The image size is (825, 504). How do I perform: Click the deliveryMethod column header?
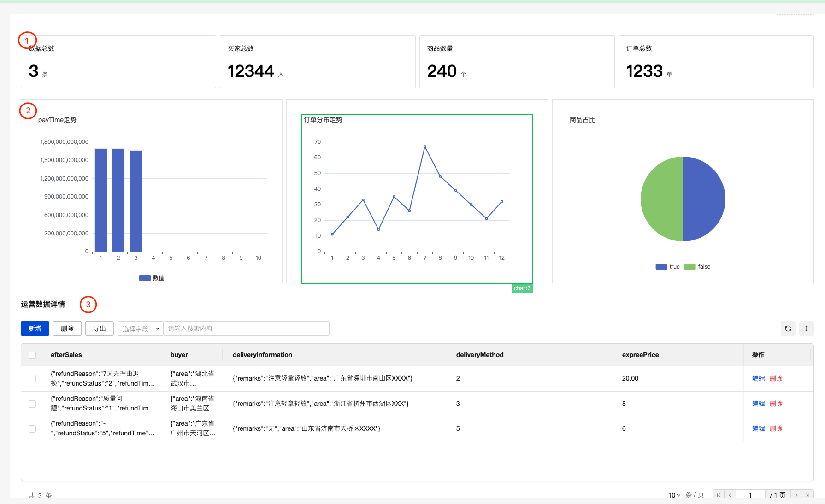coord(480,355)
